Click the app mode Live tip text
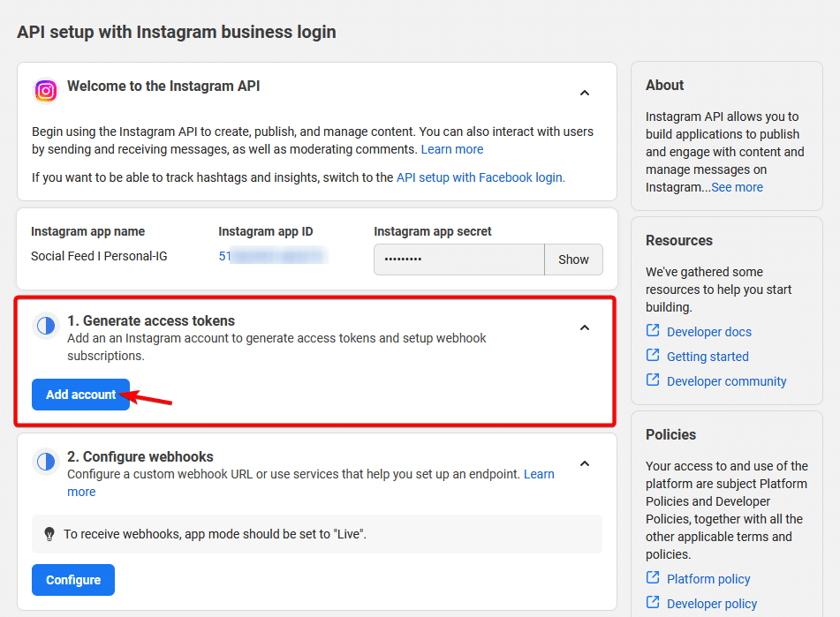840x617 pixels. coord(215,534)
